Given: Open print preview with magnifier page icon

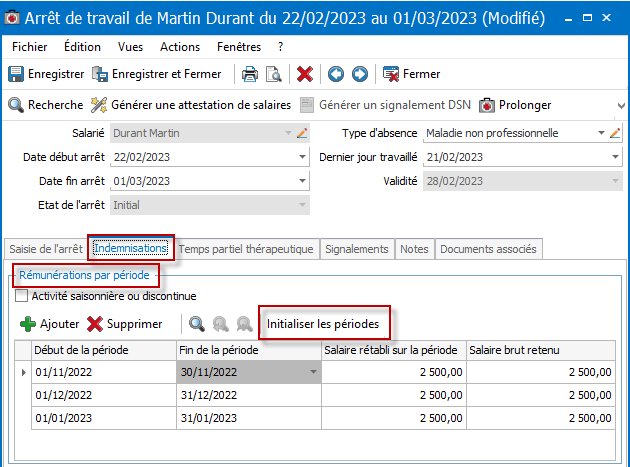Looking at the screenshot, I should click(274, 74).
